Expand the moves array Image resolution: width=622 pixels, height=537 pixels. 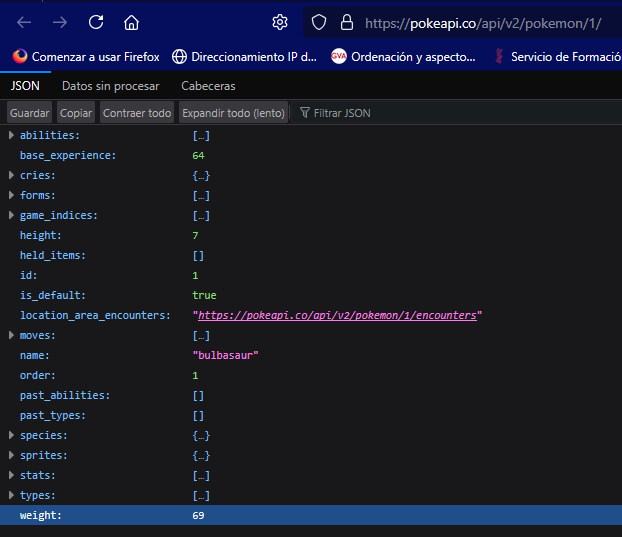pyautogui.click(x=11, y=335)
